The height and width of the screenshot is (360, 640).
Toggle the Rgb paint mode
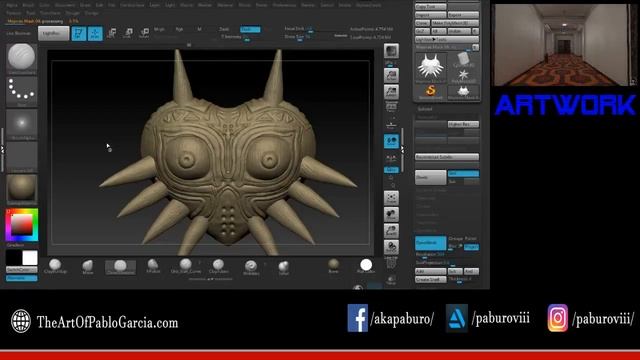(x=180, y=29)
